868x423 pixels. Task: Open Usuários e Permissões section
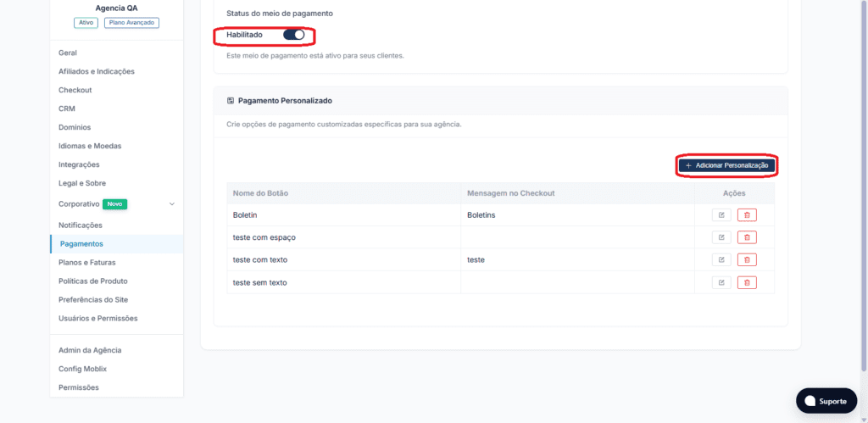click(98, 319)
